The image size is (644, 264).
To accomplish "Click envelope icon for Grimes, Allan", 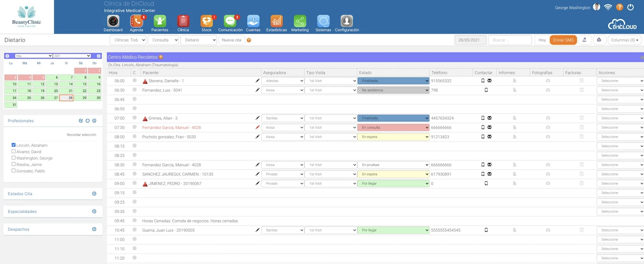I will coord(489,118).
